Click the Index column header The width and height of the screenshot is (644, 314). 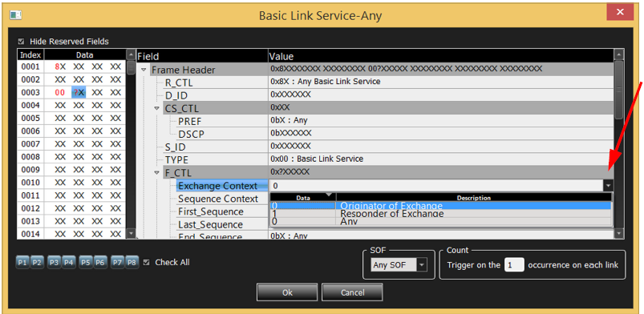30,55
